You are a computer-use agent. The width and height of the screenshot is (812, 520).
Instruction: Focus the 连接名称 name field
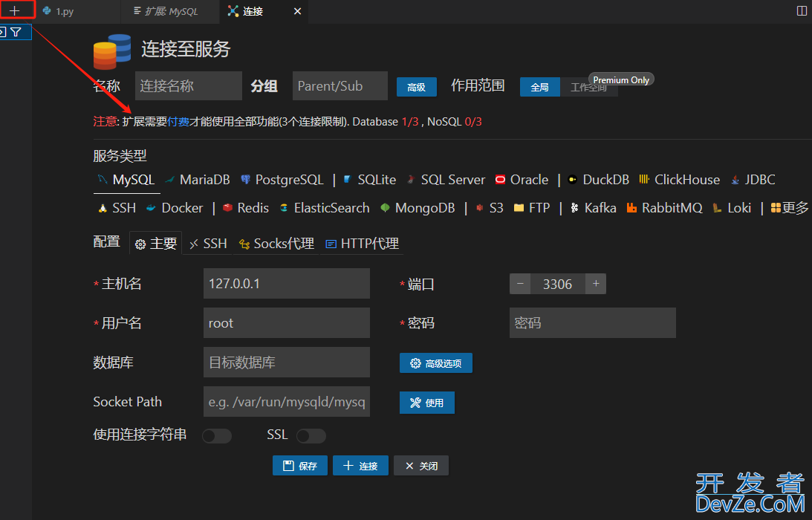click(x=189, y=86)
